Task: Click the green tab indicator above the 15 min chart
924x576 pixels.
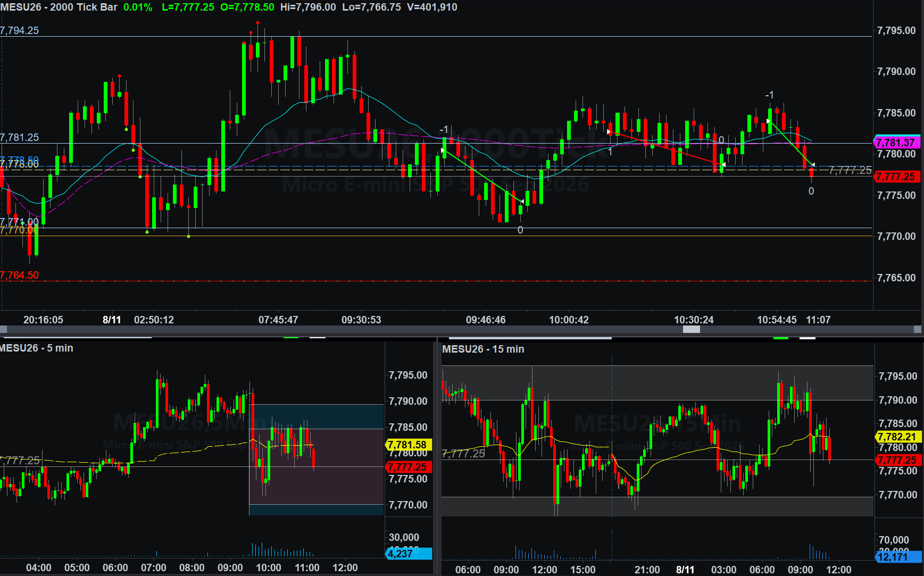Action: (781, 338)
